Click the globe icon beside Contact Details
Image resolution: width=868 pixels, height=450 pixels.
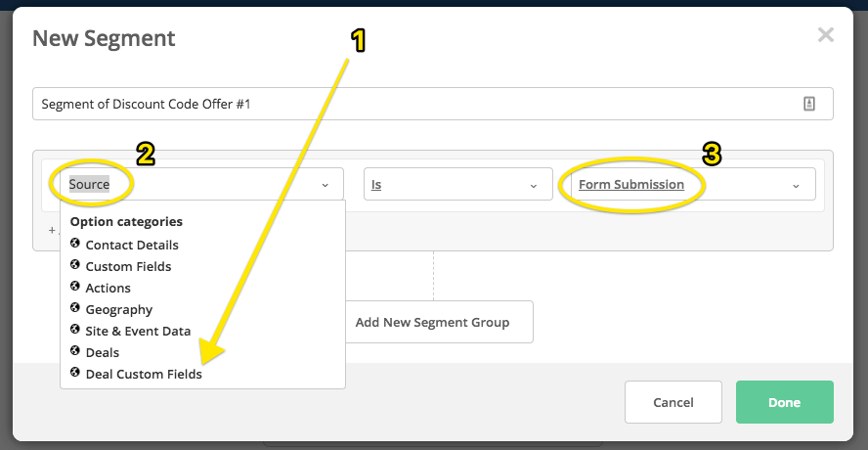75,244
